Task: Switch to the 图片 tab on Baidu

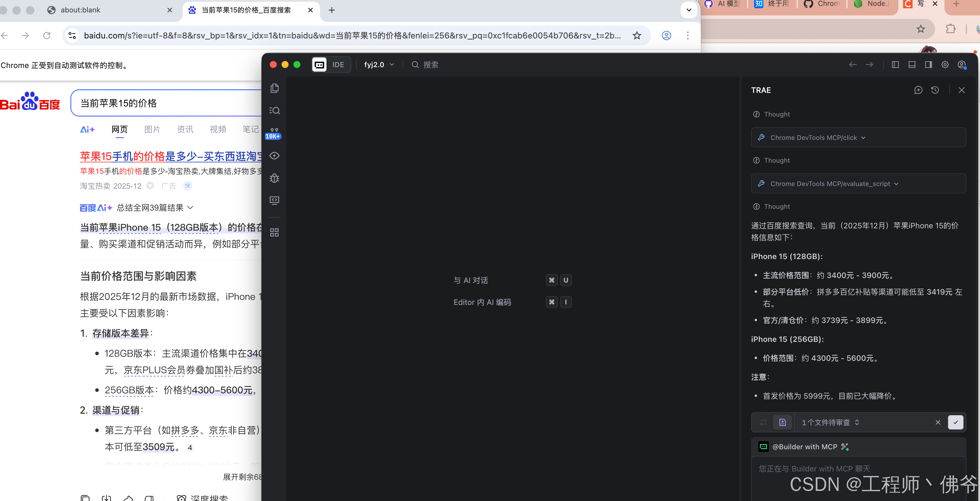Action: click(x=152, y=129)
